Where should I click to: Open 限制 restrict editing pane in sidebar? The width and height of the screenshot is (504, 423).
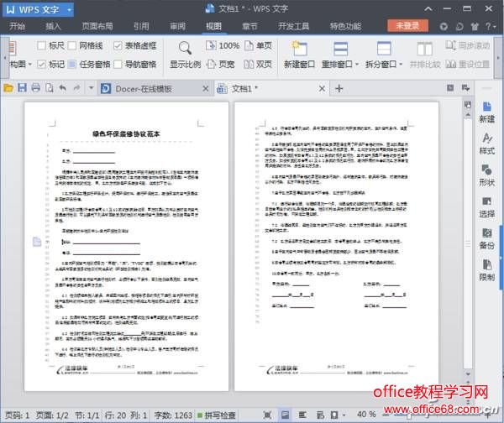486,270
